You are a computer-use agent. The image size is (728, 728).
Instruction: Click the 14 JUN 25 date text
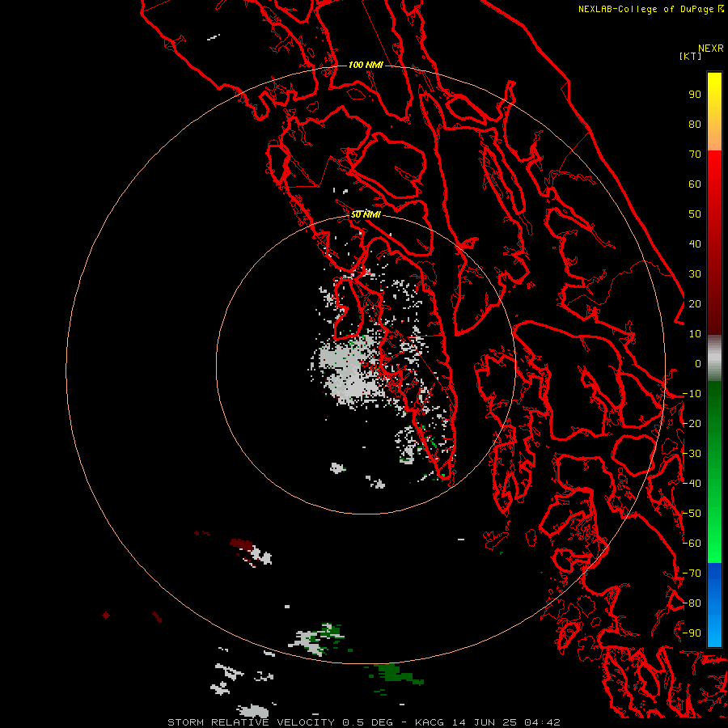click(485, 722)
